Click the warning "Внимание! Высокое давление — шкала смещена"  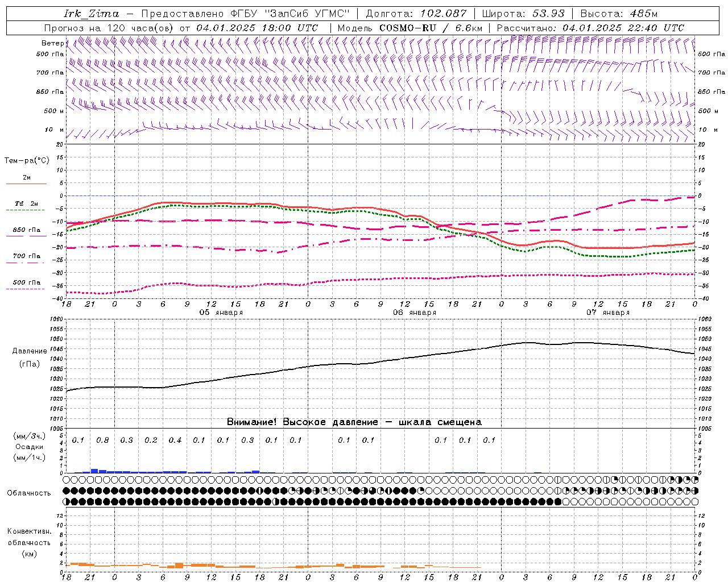[x=354, y=422]
